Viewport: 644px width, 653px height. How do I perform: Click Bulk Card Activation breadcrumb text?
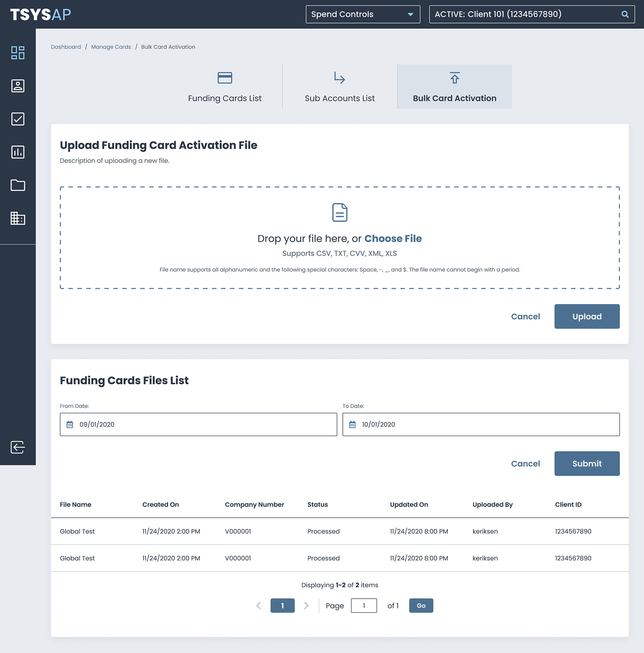point(168,47)
